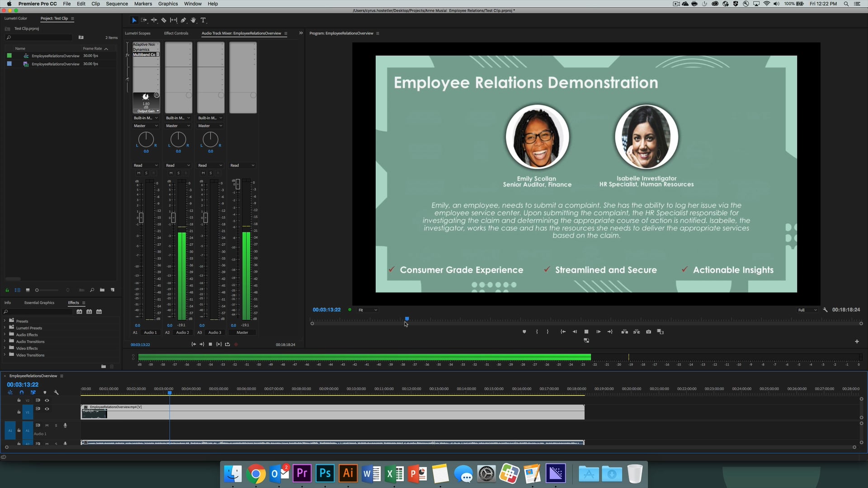Screen dimensions: 868x488
Task: Select the Pen tool
Action: coord(183,20)
